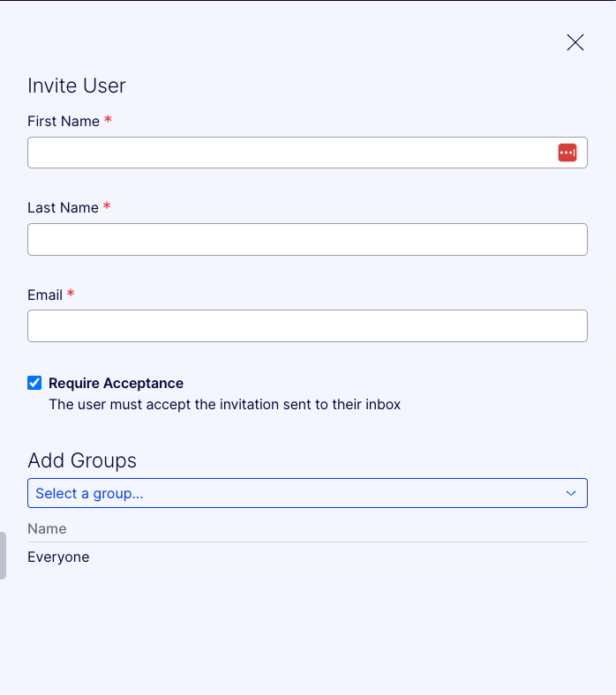The height and width of the screenshot is (695, 616).
Task: Close the Invite User panel
Action: click(x=575, y=42)
